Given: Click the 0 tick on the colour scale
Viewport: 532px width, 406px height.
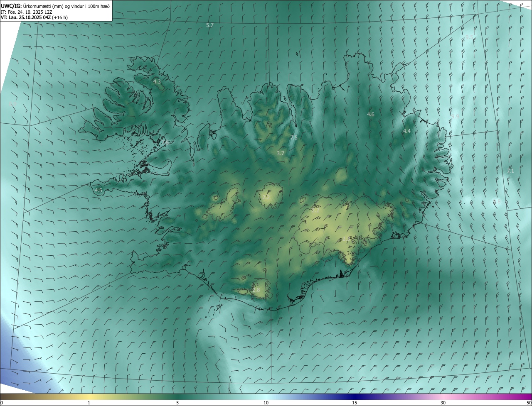Looking at the screenshot, I should coord(2,403).
